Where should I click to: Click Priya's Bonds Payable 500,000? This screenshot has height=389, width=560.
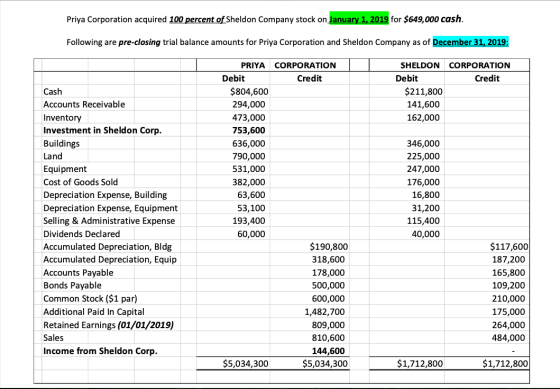tap(328, 286)
